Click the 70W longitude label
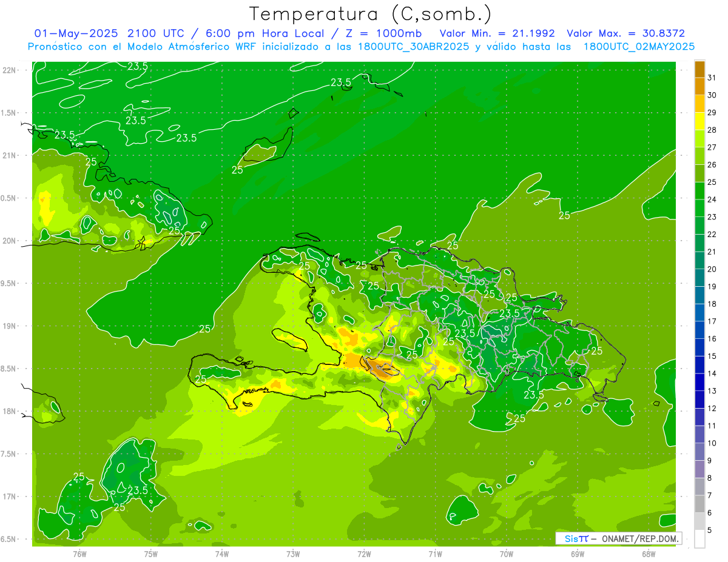Viewport: 728px width, 562px height. pos(507,554)
